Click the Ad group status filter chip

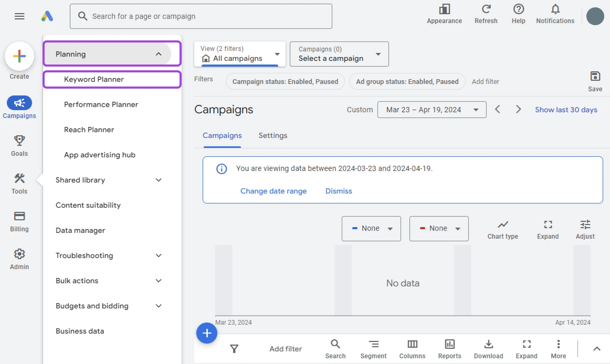point(407,81)
